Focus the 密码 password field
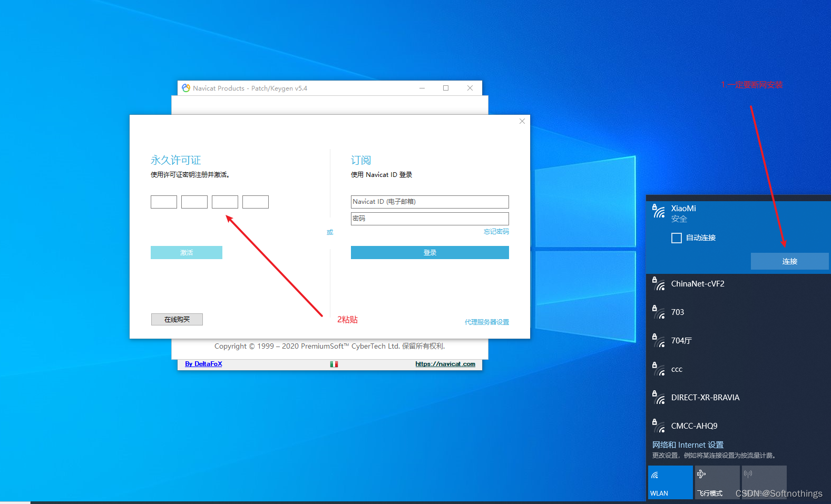The width and height of the screenshot is (831, 504). coord(430,219)
